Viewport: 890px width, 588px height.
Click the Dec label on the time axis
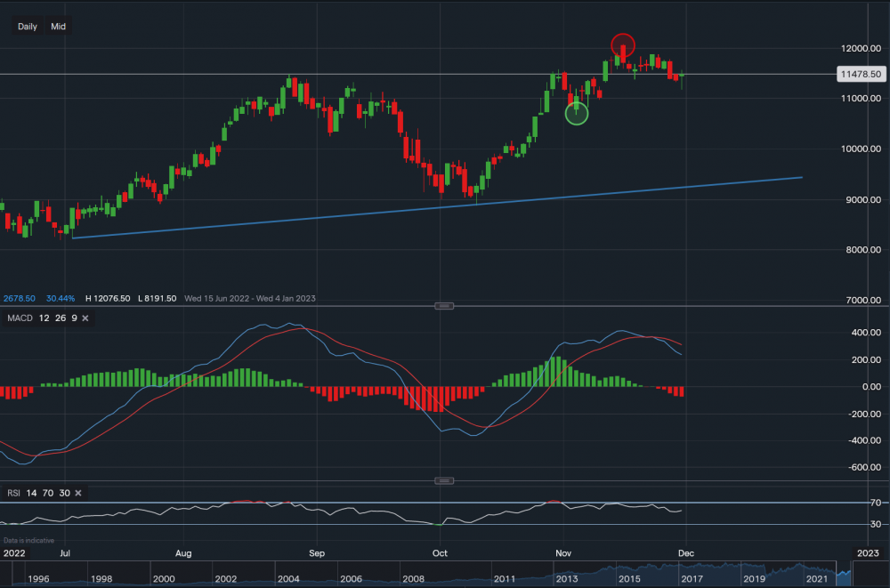click(685, 552)
